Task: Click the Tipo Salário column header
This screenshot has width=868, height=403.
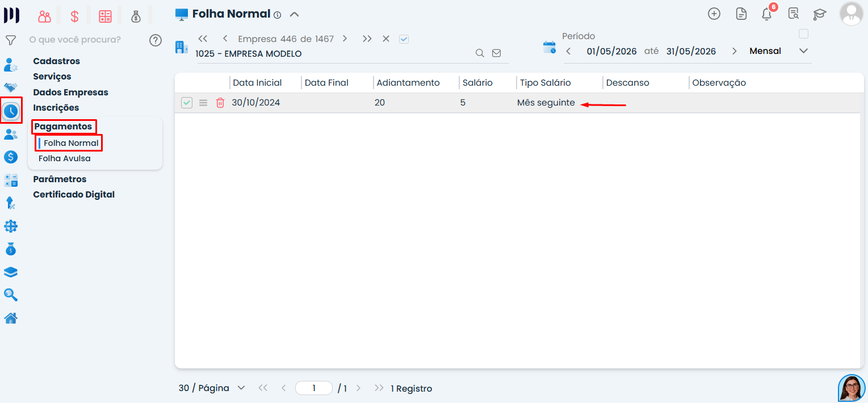Action: (546, 83)
